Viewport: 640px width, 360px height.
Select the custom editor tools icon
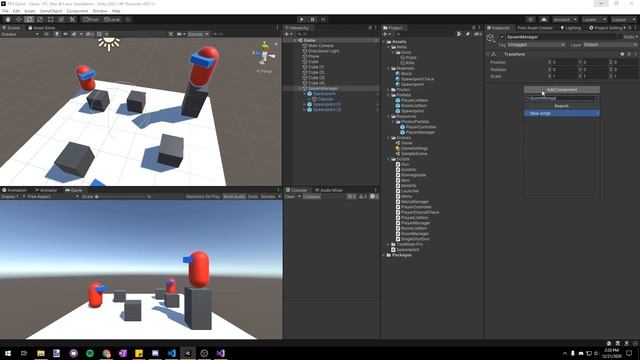coord(72,19)
